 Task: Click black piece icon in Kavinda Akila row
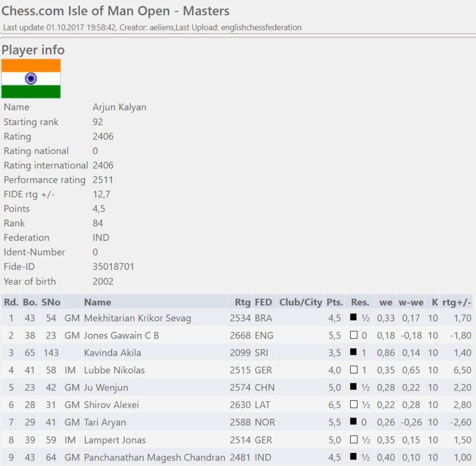353,352
